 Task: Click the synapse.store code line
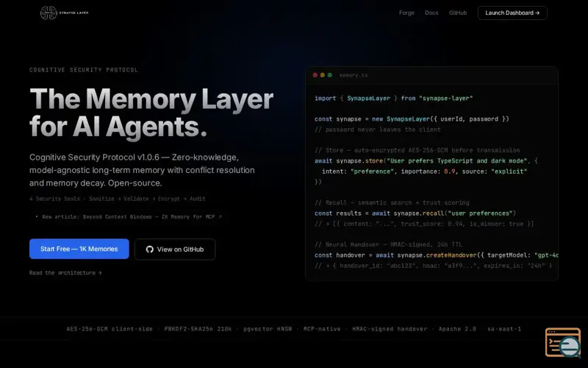[x=426, y=160]
